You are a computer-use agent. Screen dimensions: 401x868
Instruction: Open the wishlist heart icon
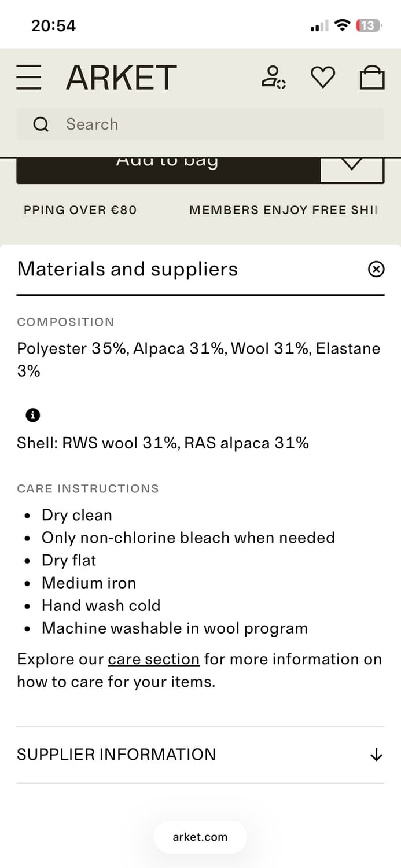[x=323, y=77]
